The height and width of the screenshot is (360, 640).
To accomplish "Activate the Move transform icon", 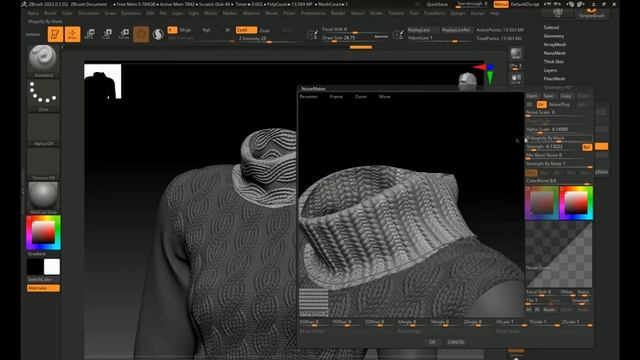I will [90, 34].
